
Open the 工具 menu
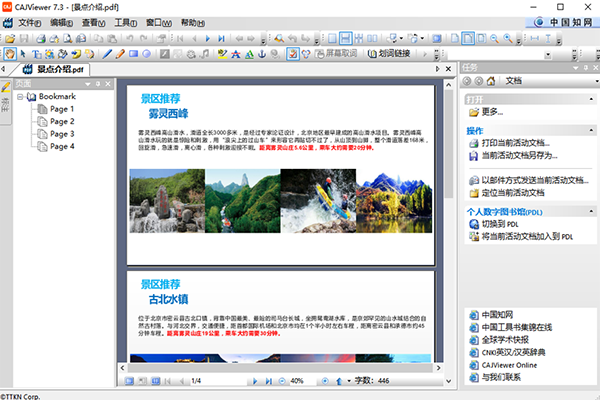click(x=126, y=23)
